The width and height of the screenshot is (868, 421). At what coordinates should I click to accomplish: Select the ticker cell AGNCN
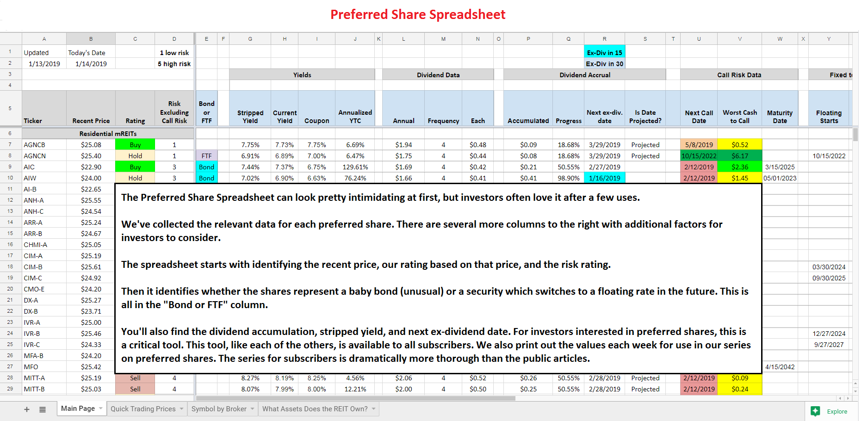point(35,155)
